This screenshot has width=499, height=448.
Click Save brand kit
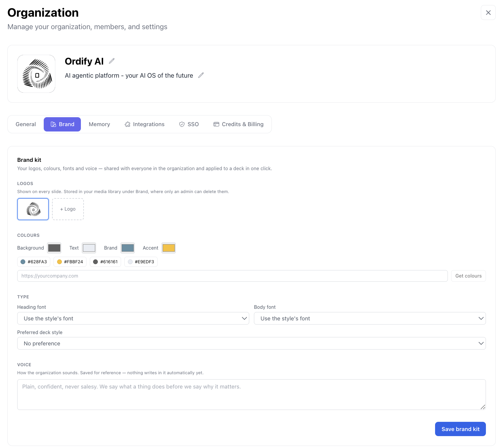click(x=460, y=429)
